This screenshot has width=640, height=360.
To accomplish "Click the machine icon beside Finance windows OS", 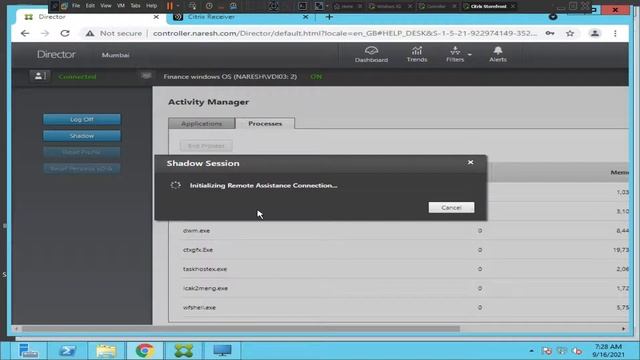I will (146, 76).
